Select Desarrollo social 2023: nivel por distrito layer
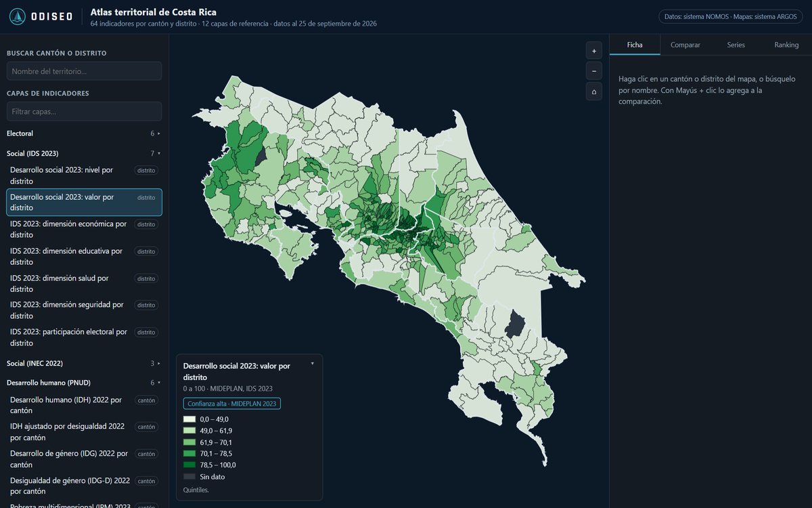 click(84, 175)
